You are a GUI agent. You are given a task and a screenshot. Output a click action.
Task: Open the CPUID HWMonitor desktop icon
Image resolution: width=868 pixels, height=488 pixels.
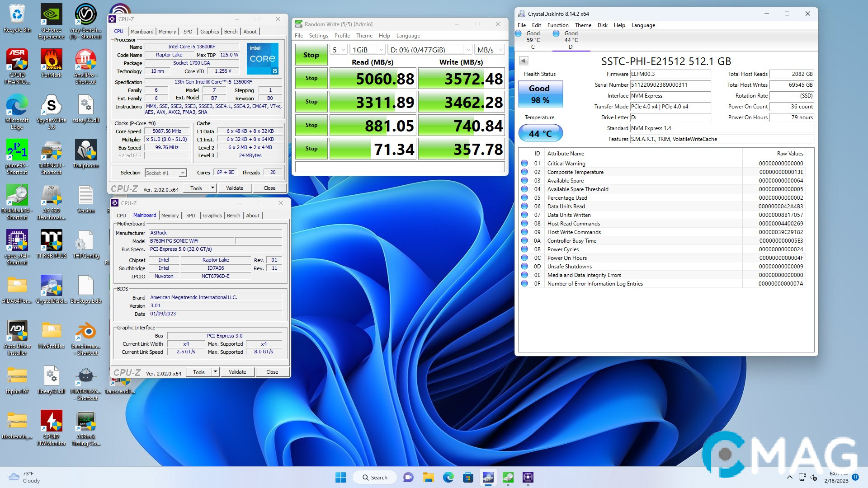(x=51, y=421)
